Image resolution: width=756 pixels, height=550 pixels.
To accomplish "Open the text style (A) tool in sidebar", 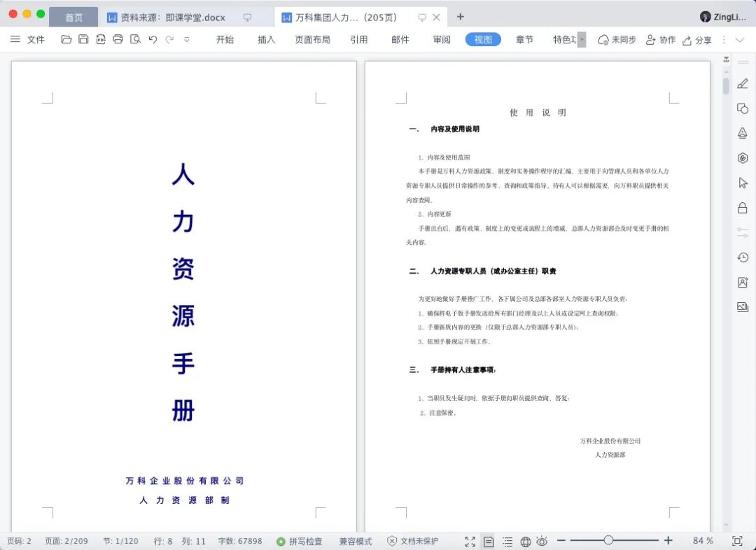I will pos(743,133).
